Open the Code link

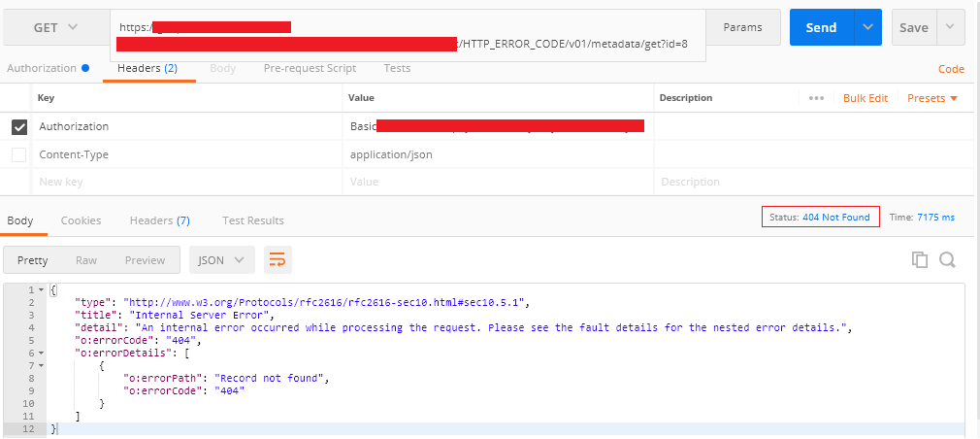click(x=951, y=69)
